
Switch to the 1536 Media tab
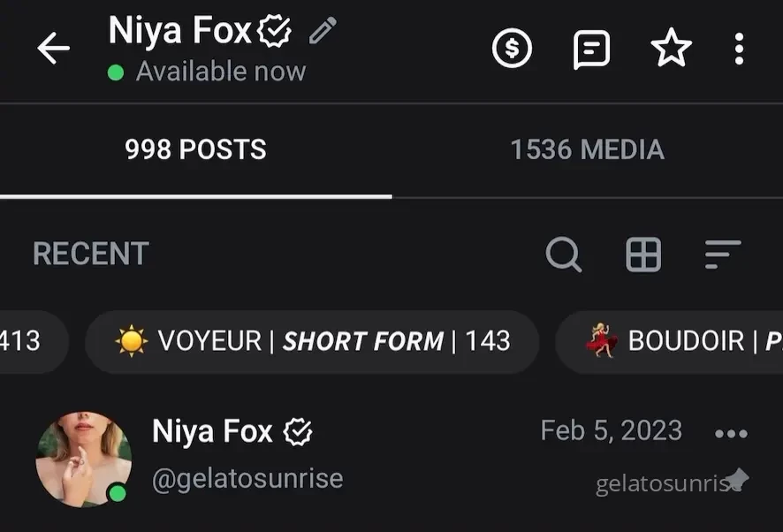coord(587,150)
